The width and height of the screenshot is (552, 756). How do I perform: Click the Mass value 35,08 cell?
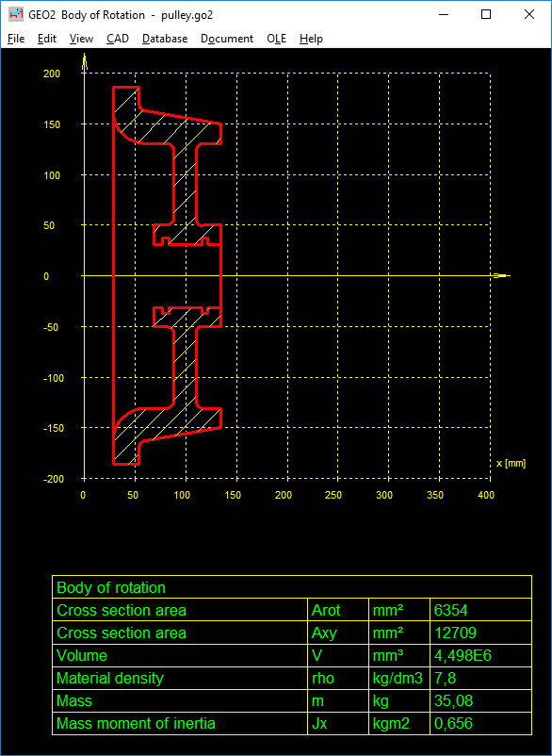click(x=480, y=700)
